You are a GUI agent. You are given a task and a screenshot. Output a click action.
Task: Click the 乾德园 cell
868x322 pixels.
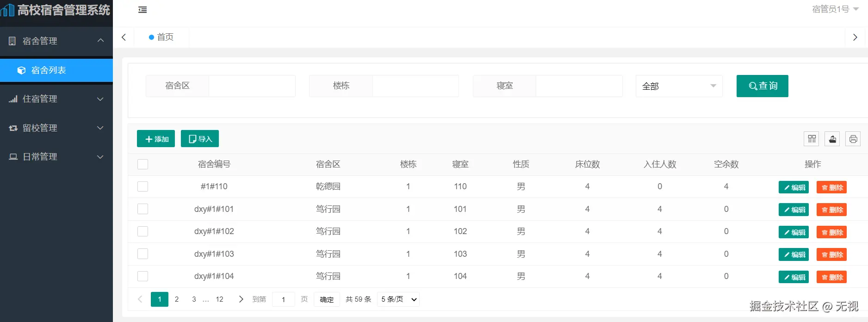click(328, 186)
